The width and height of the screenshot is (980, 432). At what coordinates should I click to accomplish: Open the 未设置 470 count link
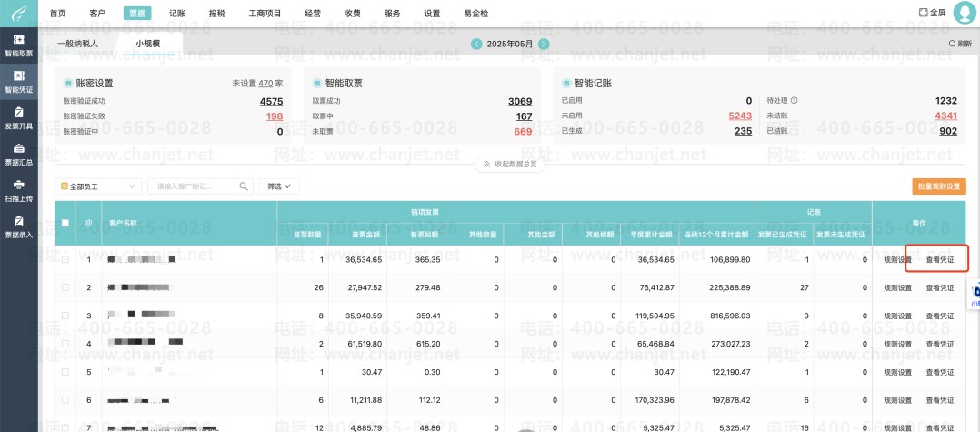pyautogui.click(x=265, y=83)
